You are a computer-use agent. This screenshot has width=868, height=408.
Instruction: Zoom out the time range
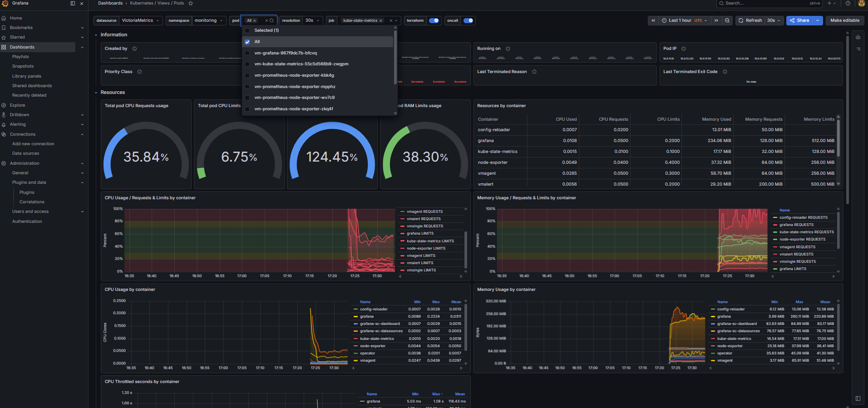(x=727, y=20)
